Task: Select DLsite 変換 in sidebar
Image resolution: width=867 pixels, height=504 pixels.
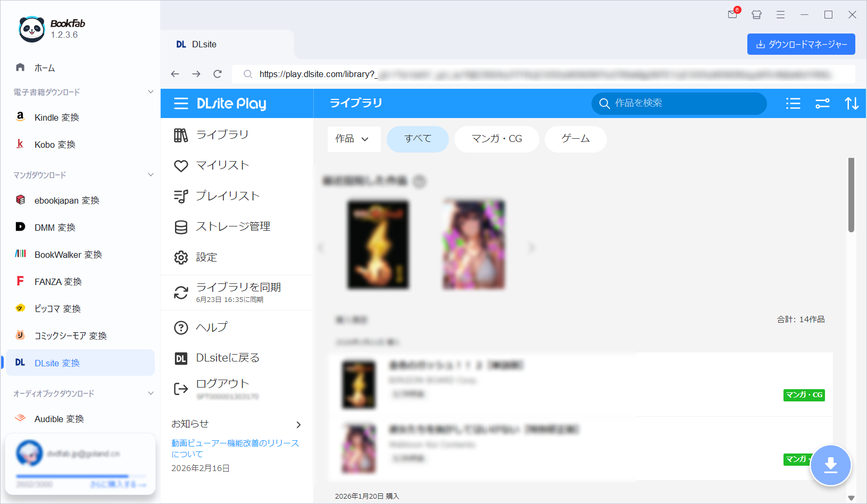Action: coord(80,363)
